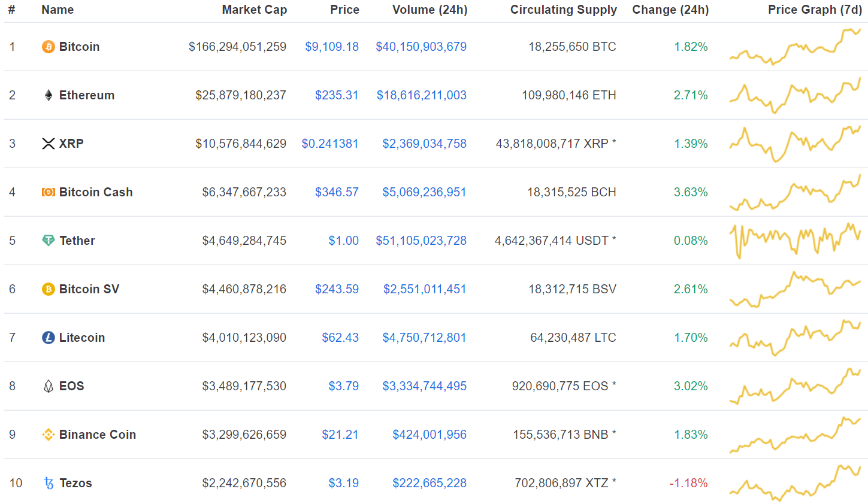This screenshot has height=504, width=868.
Task: Open Ethereum volume $18,616,211,003
Action: (x=422, y=95)
